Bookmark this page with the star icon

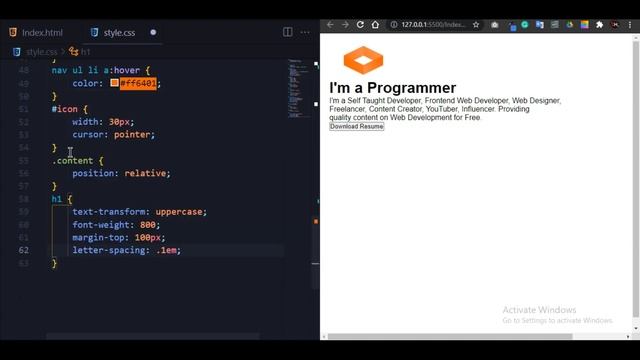[x=476, y=25]
